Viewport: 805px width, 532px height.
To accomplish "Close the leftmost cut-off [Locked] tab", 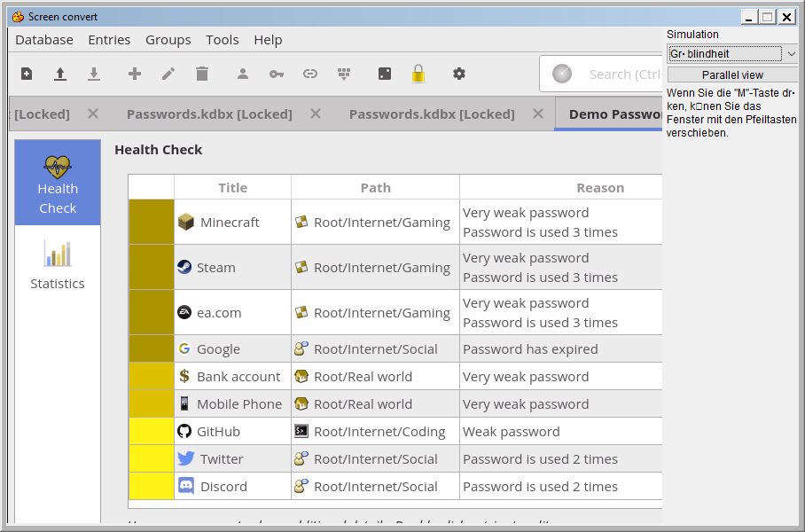I will pos(93,113).
